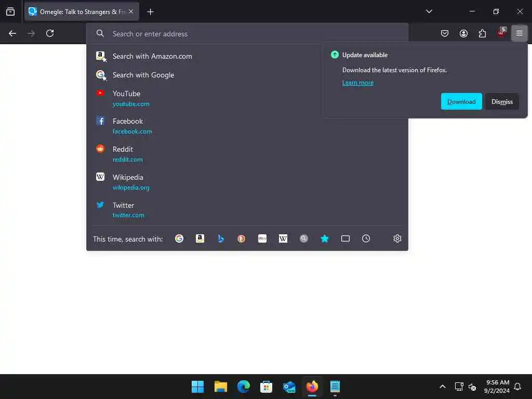Open the Firefox account icon
This screenshot has height=399, width=532.
tap(463, 33)
